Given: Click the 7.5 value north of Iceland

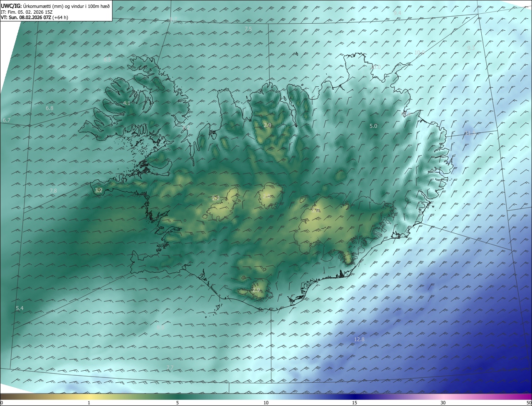Looking at the screenshot, I should pos(248,29).
